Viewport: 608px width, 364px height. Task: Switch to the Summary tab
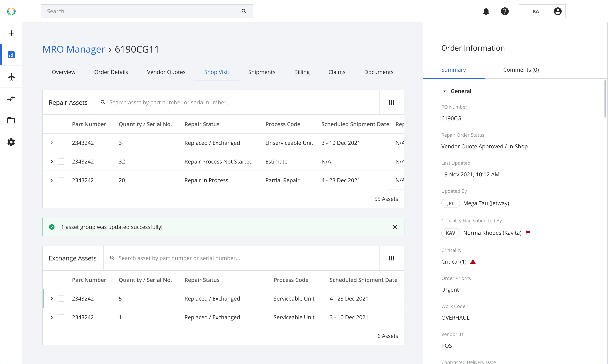point(453,70)
